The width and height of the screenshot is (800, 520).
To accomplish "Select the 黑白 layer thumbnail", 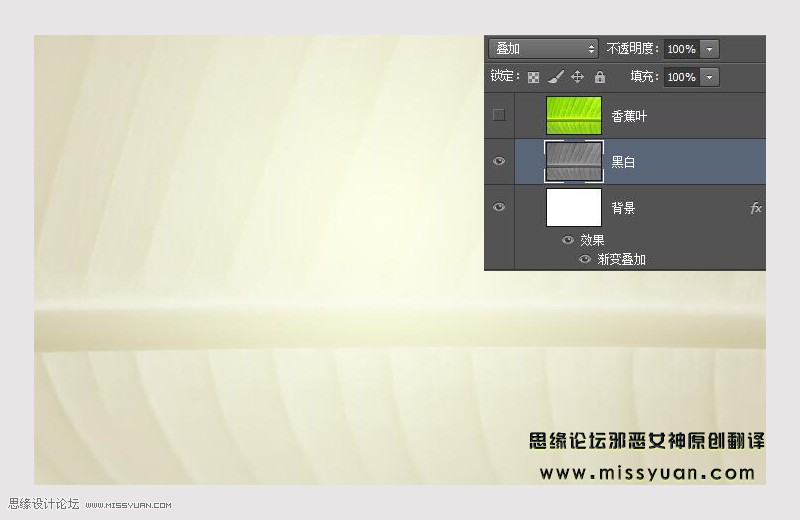I will click(x=573, y=161).
